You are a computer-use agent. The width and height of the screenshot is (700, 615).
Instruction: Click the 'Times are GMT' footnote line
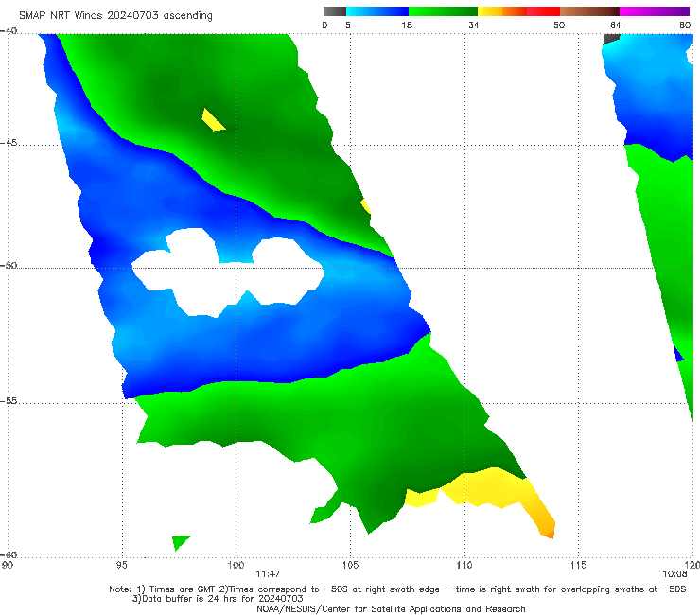coord(397,589)
